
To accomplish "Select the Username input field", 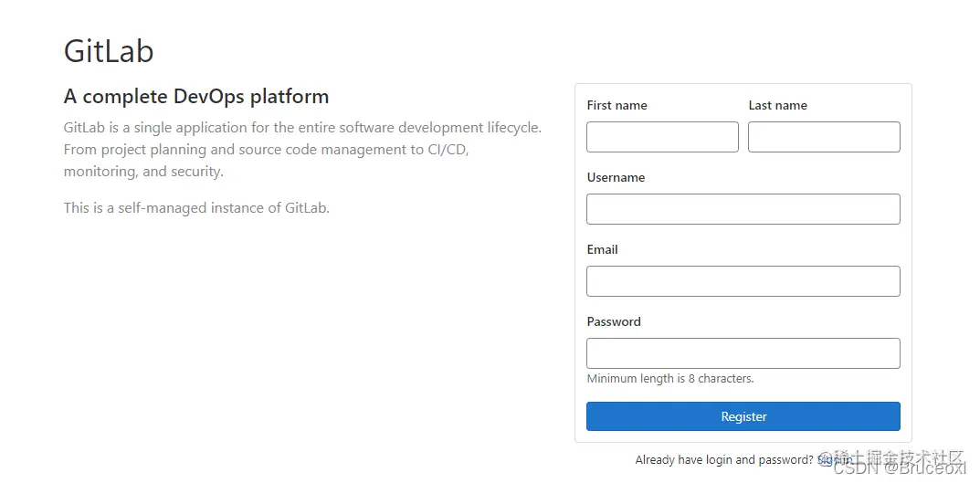I will point(743,209).
